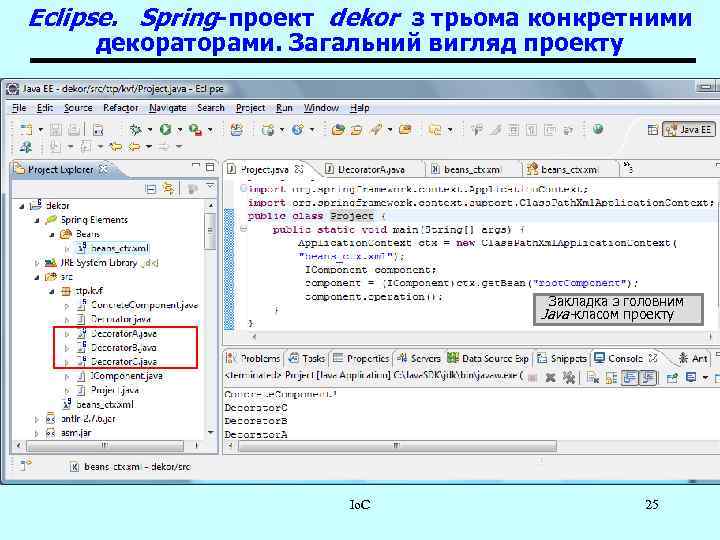Viewport: 720px width, 540px height.
Task: Click DecoratorC line in console output
Action: (256, 407)
